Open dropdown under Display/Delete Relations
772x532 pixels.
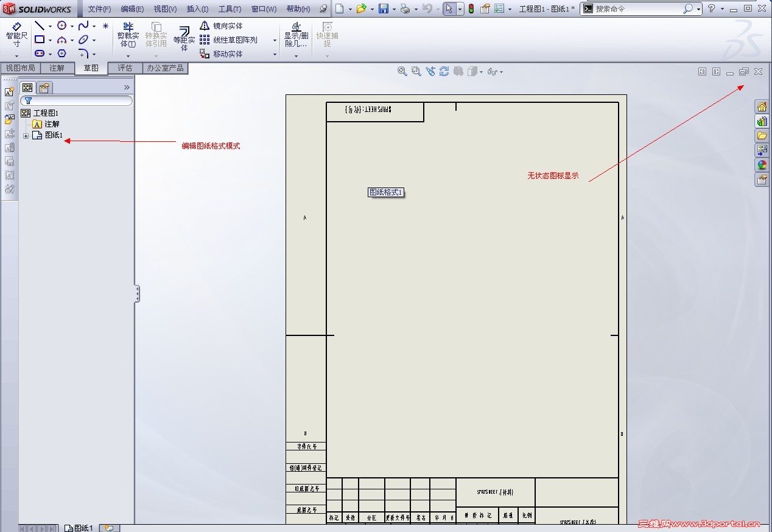click(x=296, y=56)
